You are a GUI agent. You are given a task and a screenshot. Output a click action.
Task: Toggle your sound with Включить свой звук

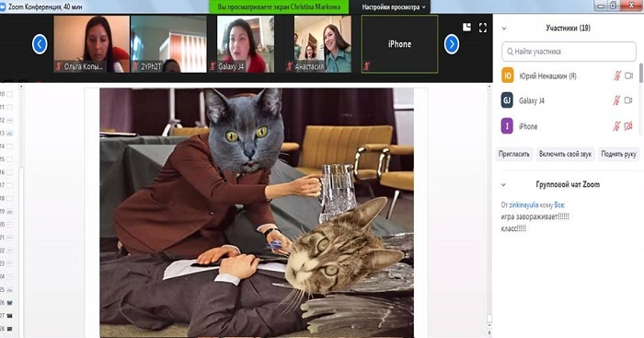pyautogui.click(x=565, y=154)
